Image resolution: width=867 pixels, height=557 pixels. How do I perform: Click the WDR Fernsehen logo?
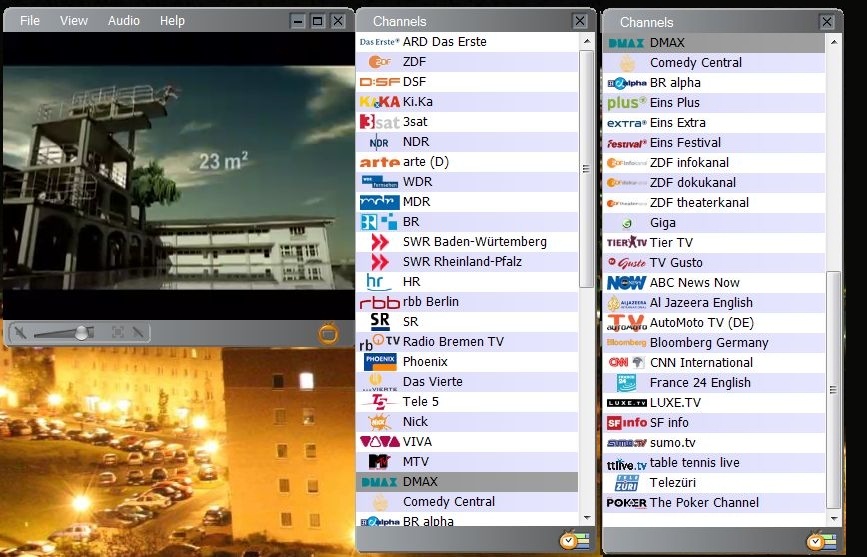(x=379, y=182)
